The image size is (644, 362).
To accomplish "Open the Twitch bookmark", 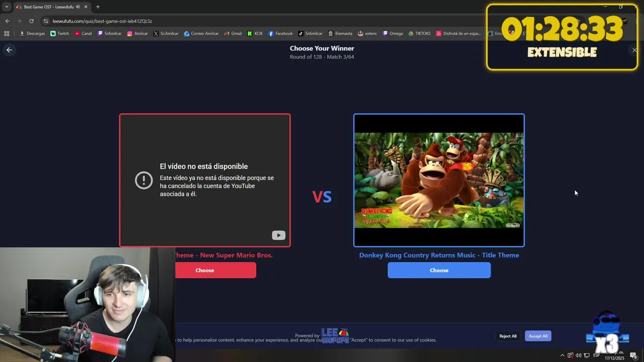I will coord(60,34).
